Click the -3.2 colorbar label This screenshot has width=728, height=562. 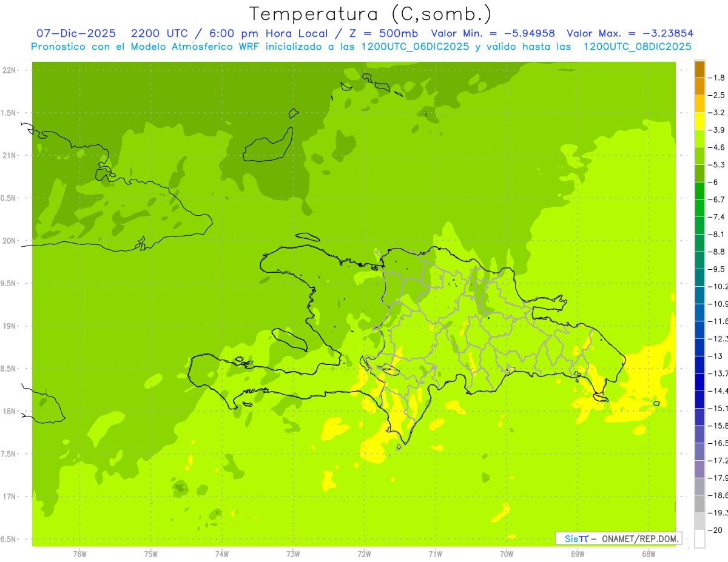click(716, 112)
